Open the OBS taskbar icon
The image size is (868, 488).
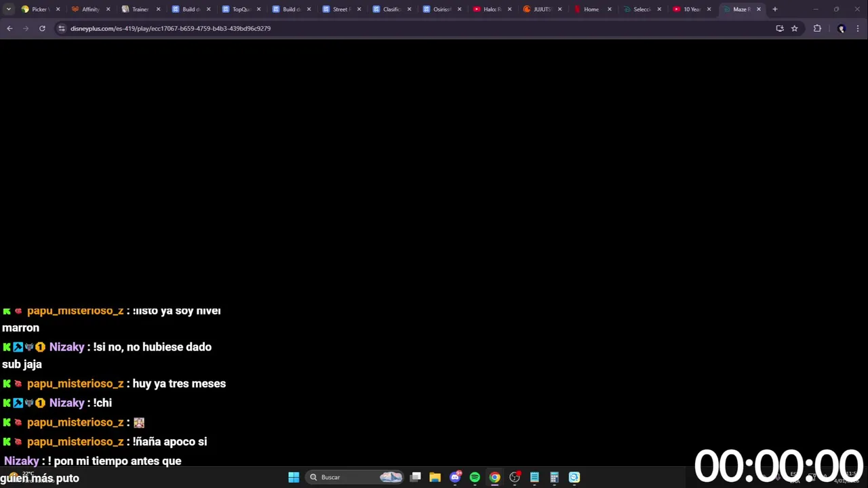[515, 477]
